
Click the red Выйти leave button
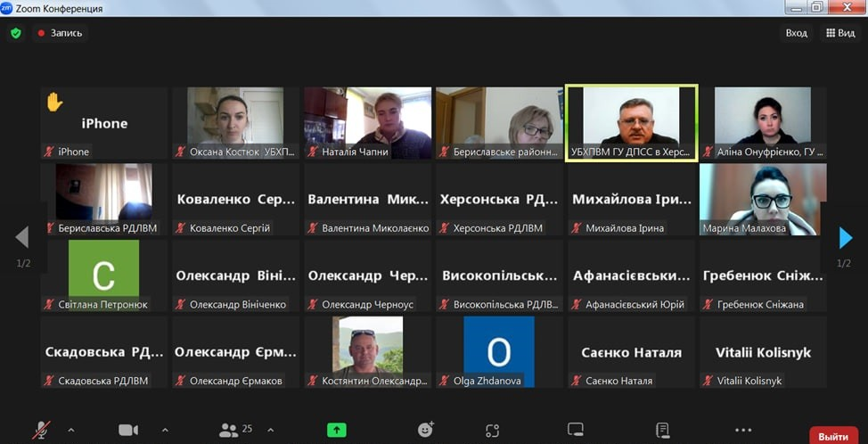[x=833, y=436]
